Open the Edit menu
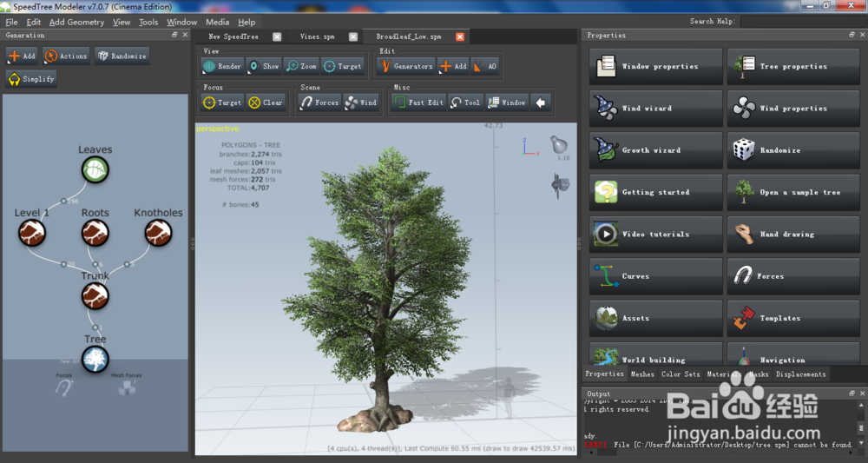868x463 pixels. point(34,23)
